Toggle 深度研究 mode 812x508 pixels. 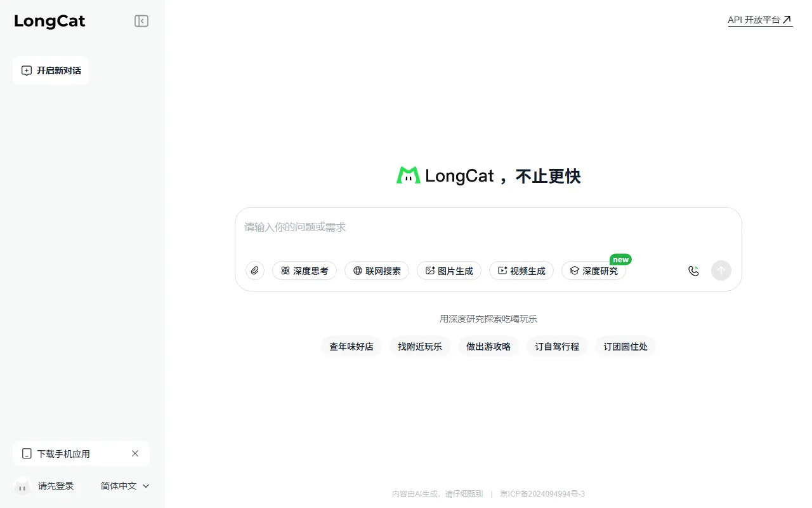tap(593, 271)
